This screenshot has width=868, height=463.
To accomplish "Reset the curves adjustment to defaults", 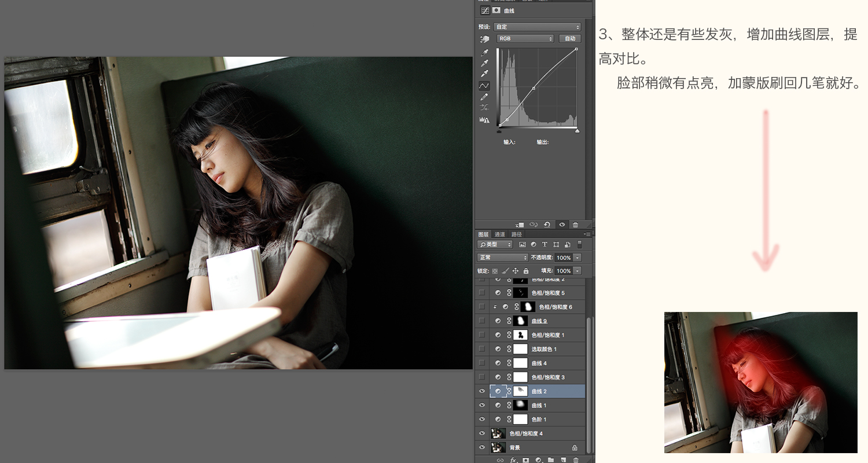I will [x=547, y=225].
